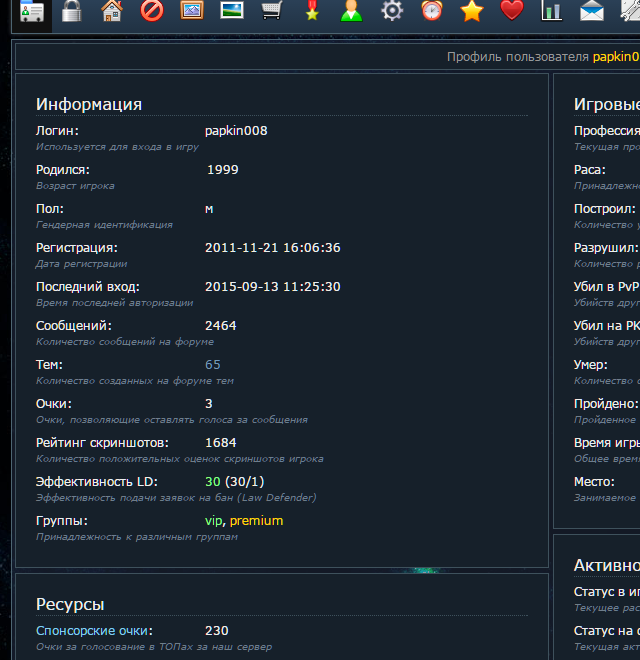640x660 pixels.
Task: Open the home house icon
Action: [x=112, y=11]
